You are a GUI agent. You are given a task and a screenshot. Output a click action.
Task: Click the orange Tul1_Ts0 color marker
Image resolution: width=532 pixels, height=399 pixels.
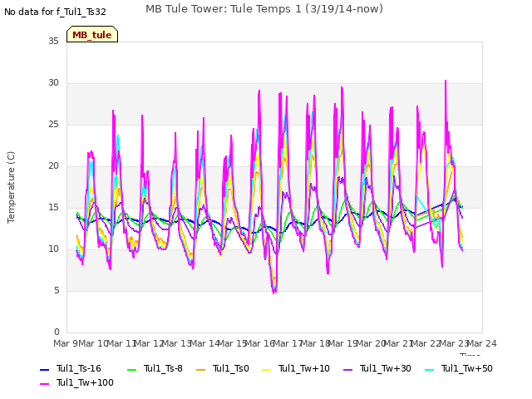pos(201,369)
